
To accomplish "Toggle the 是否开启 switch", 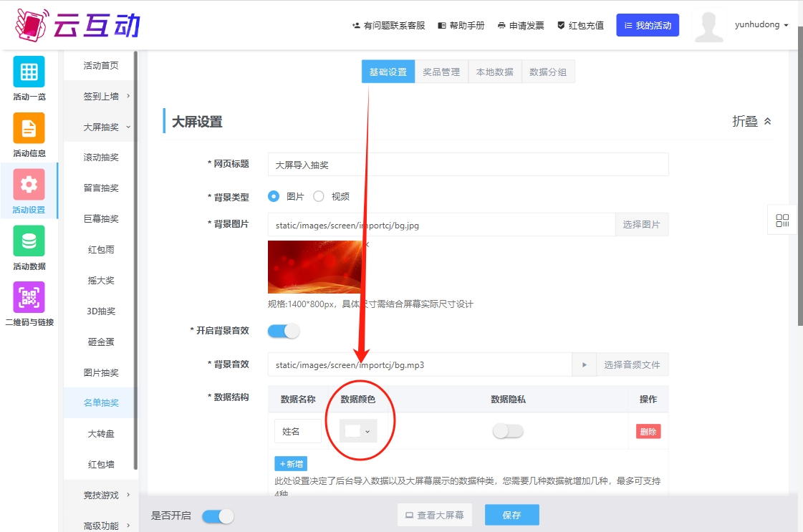I will click(218, 516).
